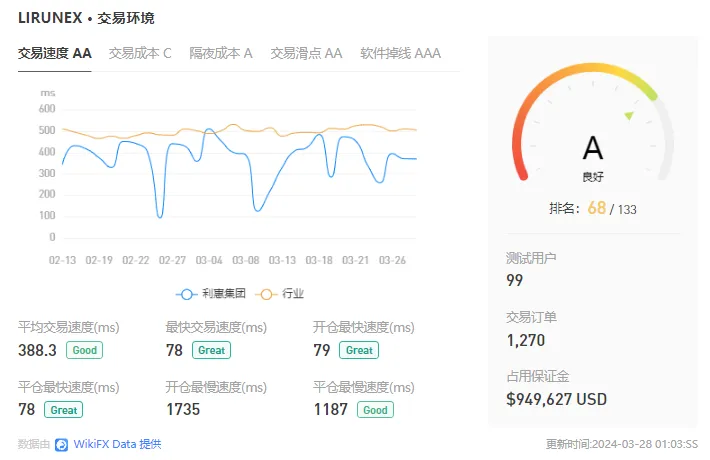Image resolution: width=710 pixels, height=460 pixels.
Task: Click the Great badge under 平仓最快速度
Action: pos(63,410)
